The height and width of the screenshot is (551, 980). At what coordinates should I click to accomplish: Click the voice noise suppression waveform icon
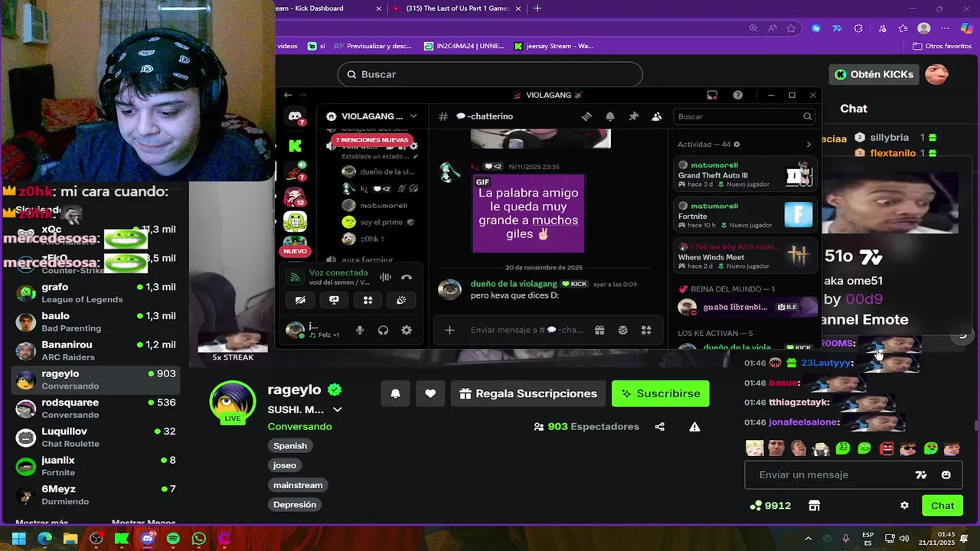pyautogui.click(x=385, y=277)
